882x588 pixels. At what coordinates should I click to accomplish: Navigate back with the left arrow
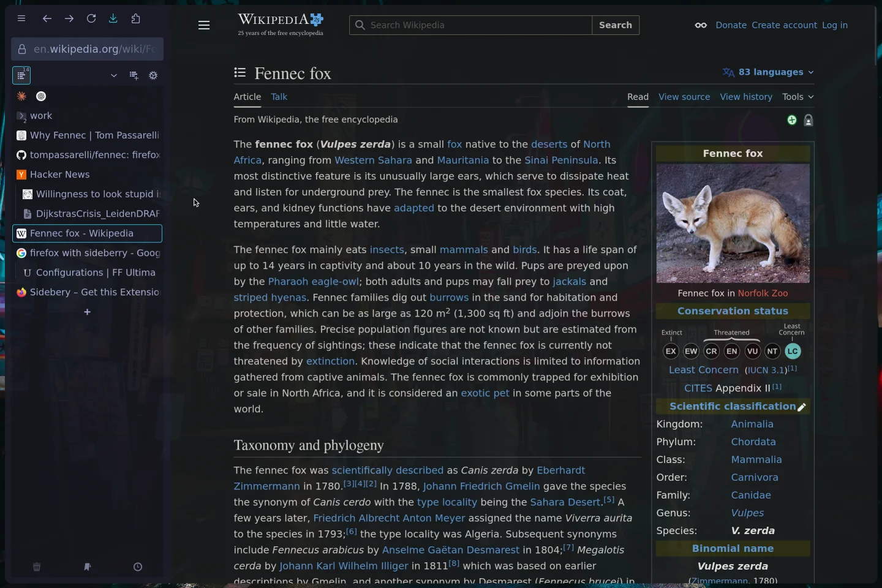point(47,19)
